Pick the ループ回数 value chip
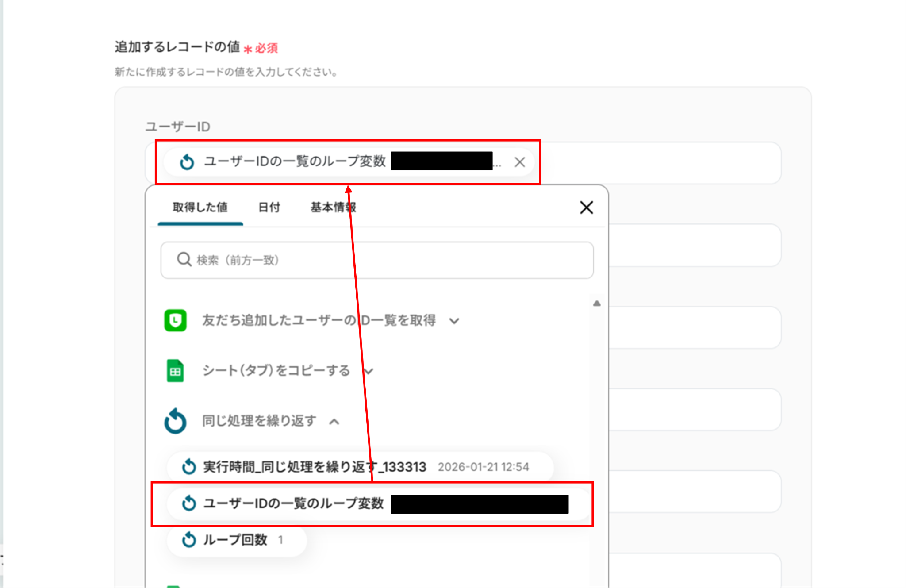Screen dimensions: 906x588 pyautogui.click(x=235, y=540)
